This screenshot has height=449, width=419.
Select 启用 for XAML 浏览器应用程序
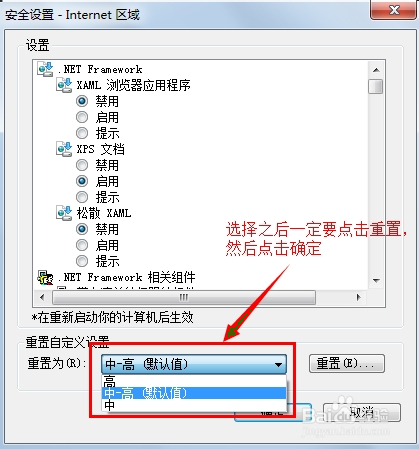pos(82,117)
